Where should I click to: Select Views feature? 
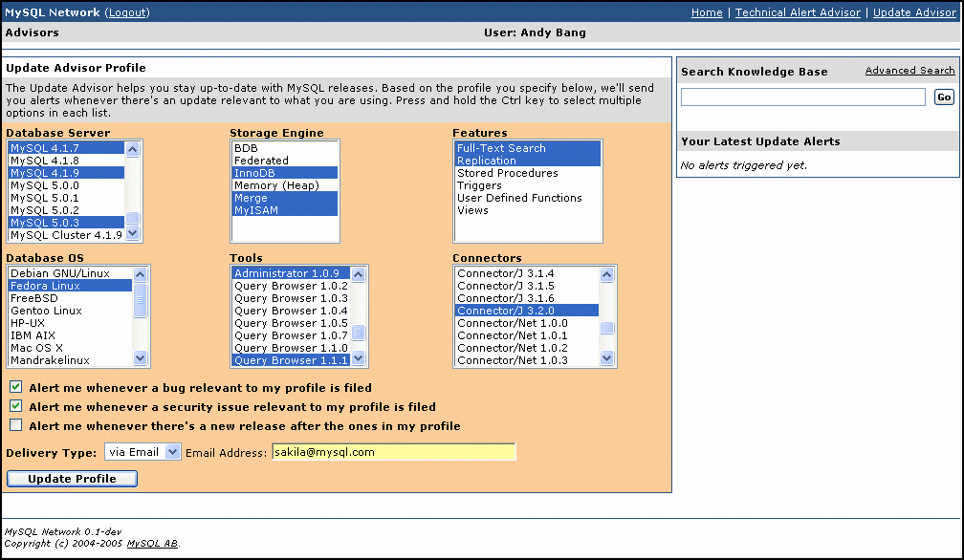[x=528, y=210]
